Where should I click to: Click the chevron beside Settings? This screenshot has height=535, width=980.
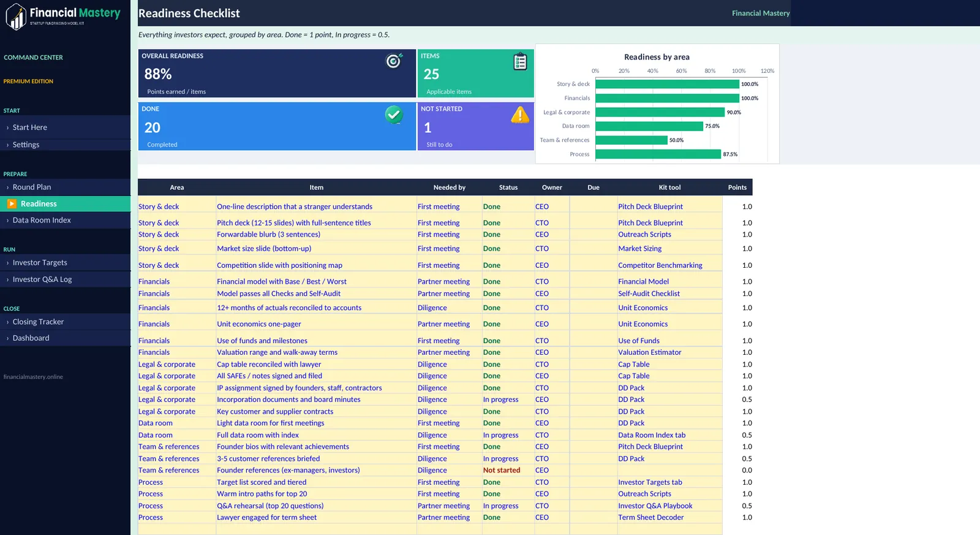coord(7,145)
